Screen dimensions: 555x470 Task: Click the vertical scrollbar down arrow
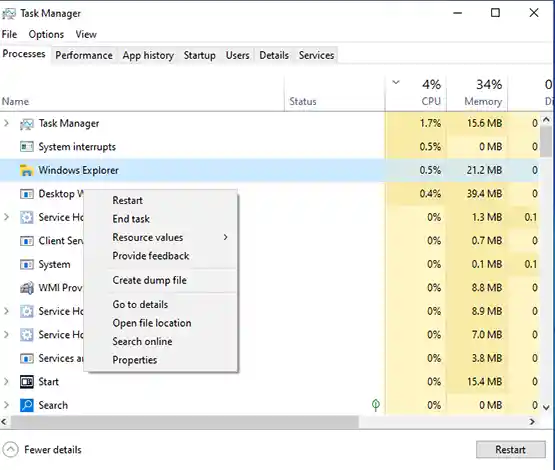547,407
